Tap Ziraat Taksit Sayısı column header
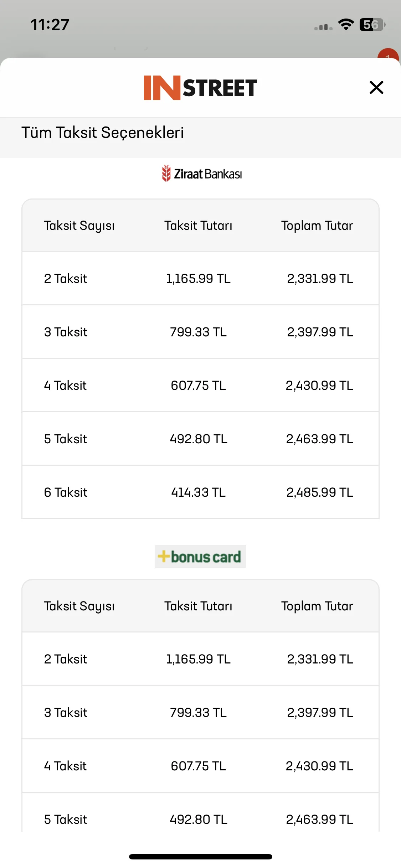 click(79, 226)
